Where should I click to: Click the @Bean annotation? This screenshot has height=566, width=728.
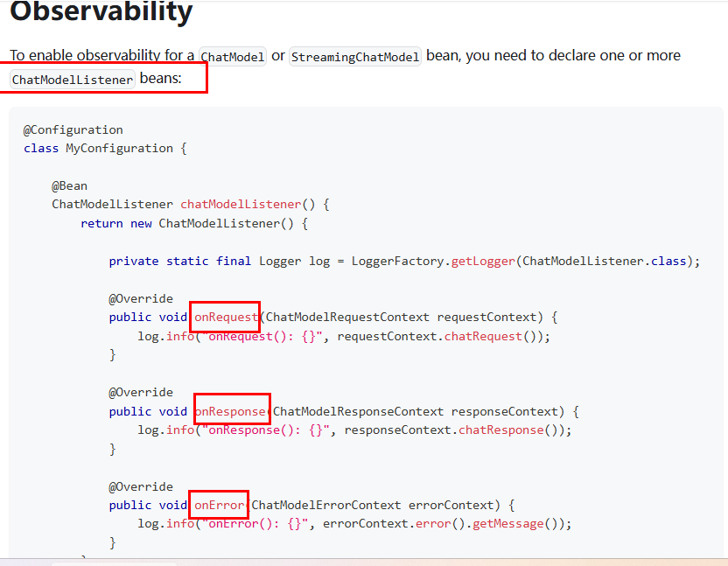pos(70,185)
